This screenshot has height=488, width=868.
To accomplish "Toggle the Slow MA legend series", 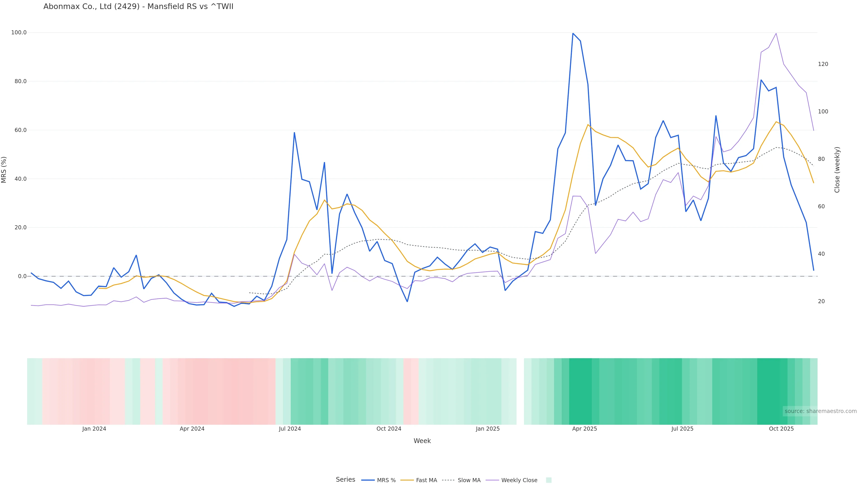I will (x=469, y=480).
